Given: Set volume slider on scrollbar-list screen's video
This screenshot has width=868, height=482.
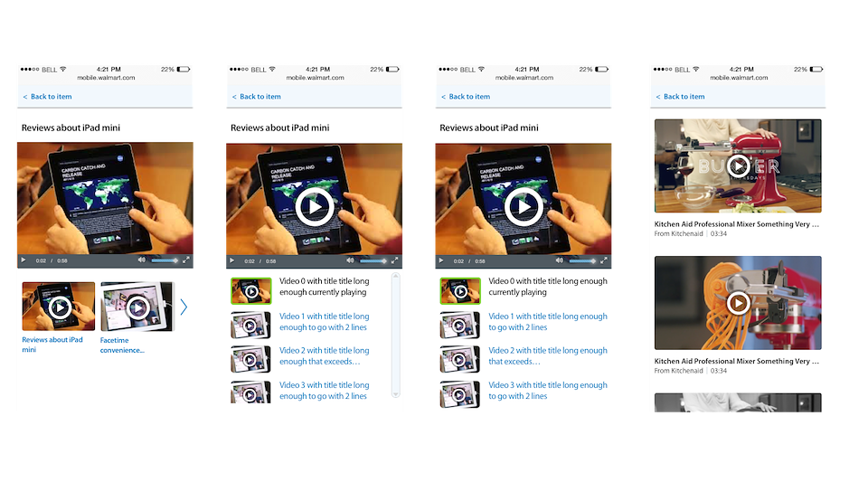Looking at the screenshot, I should [x=373, y=260].
